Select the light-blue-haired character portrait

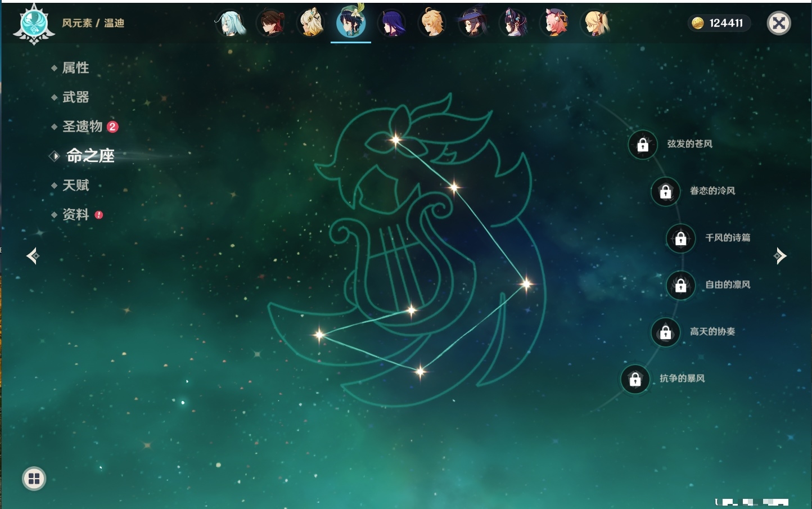coord(231,23)
